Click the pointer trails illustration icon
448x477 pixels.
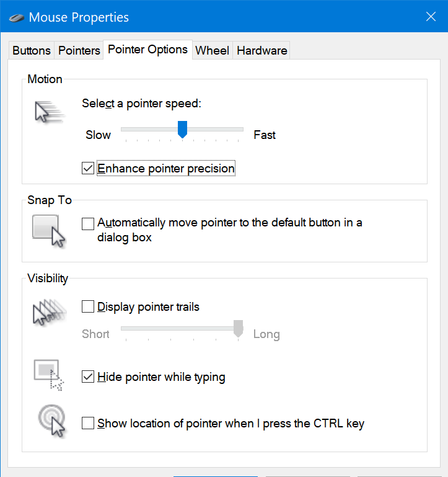pos(48,312)
